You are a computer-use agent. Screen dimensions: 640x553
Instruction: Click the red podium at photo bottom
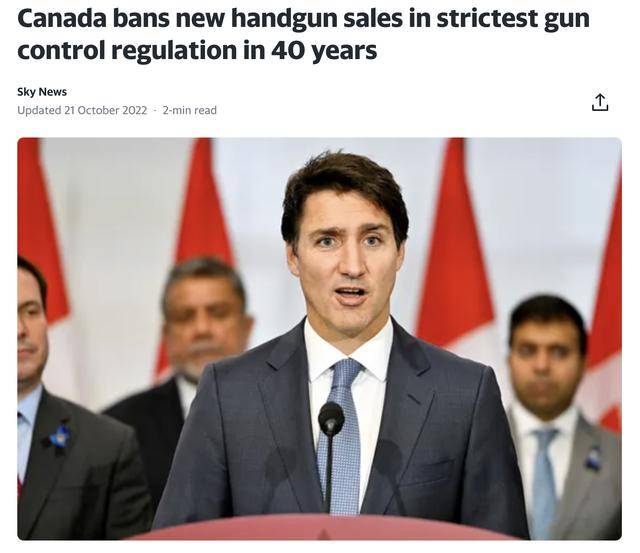click(x=322, y=527)
